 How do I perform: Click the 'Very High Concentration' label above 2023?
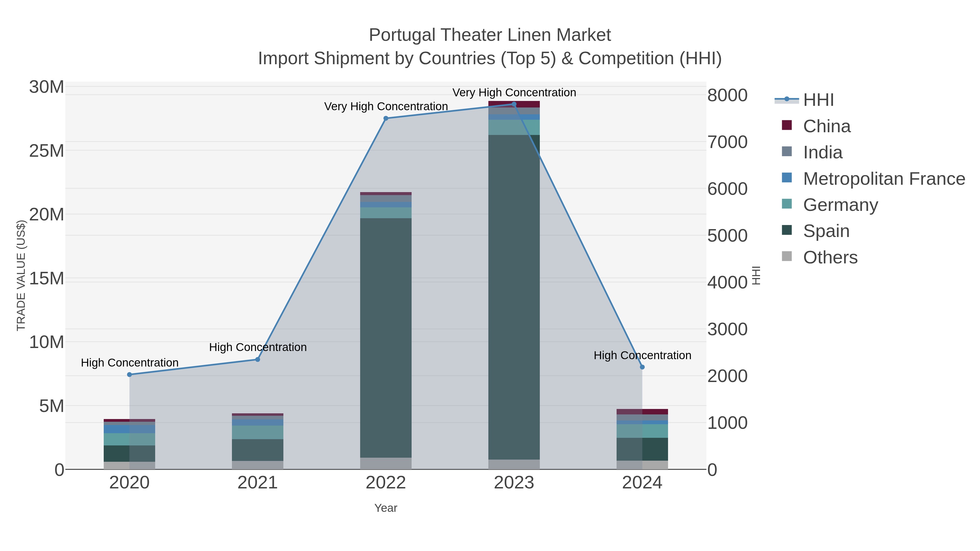[x=514, y=93]
